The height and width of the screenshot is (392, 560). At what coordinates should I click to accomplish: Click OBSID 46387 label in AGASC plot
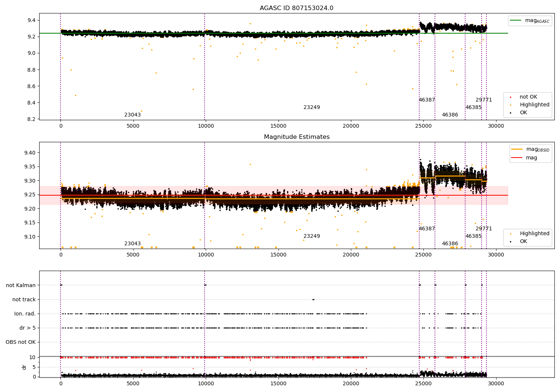point(427,100)
